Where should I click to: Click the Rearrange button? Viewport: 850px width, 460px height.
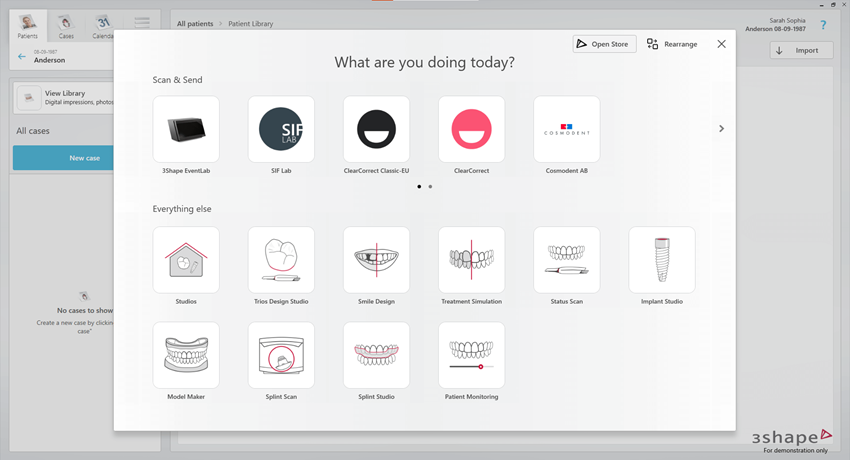point(672,44)
